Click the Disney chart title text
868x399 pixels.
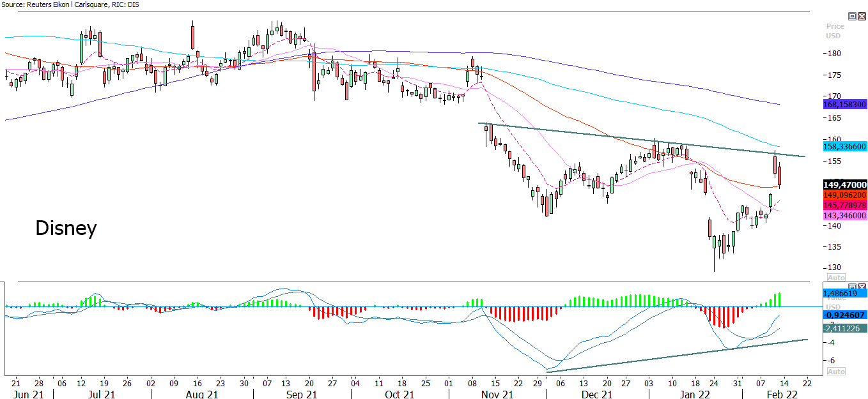click(x=66, y=229)
